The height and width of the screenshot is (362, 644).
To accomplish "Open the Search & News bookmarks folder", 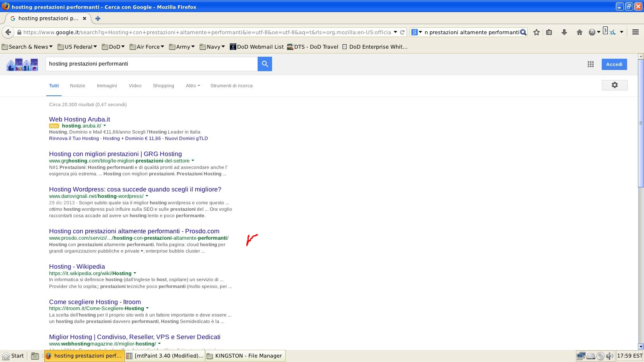I will point(27,47).
